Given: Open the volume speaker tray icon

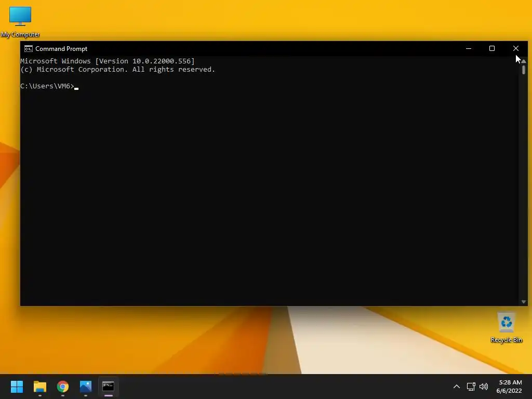Looking at the screenshot, I should point(484,387).
